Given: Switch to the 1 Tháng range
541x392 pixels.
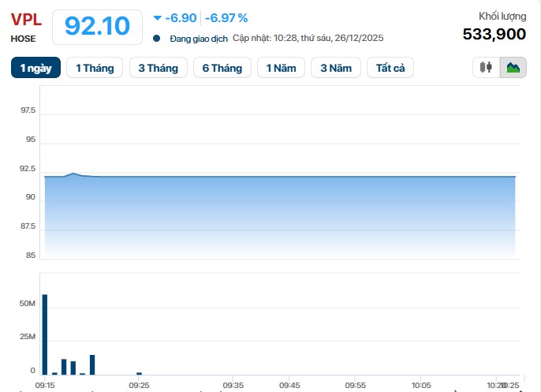Looking at the screenshot, I should (95, 69).
